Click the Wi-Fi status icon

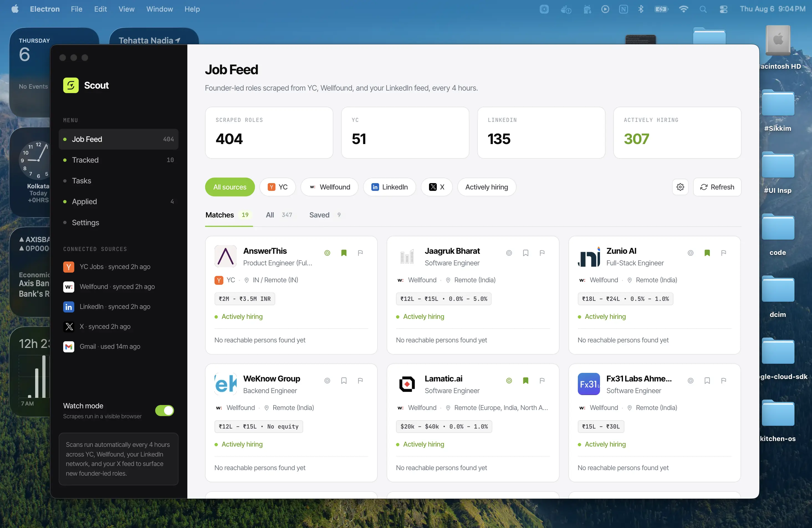click(683, 9)
